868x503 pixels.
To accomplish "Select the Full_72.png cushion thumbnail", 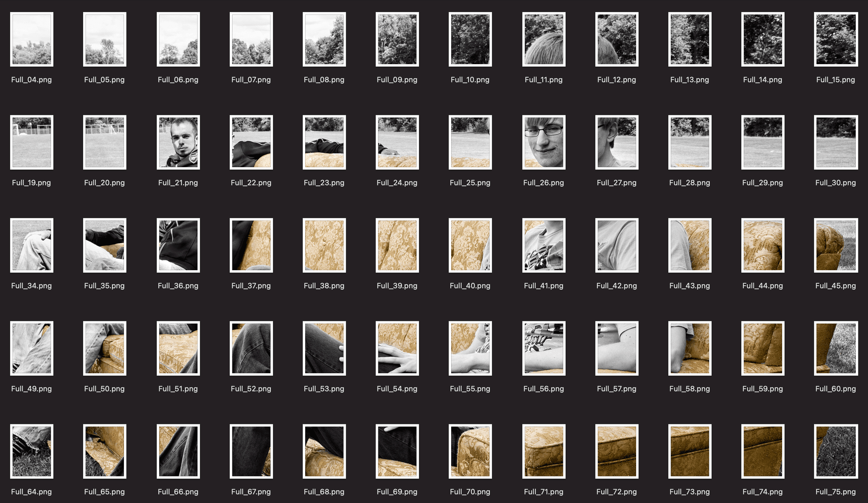I will (x=616, y=451).
